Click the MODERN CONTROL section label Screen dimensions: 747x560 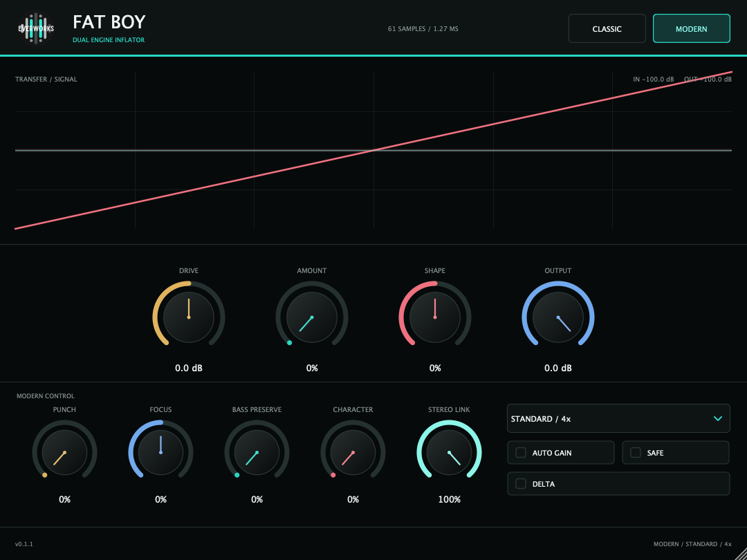[46, 396]
